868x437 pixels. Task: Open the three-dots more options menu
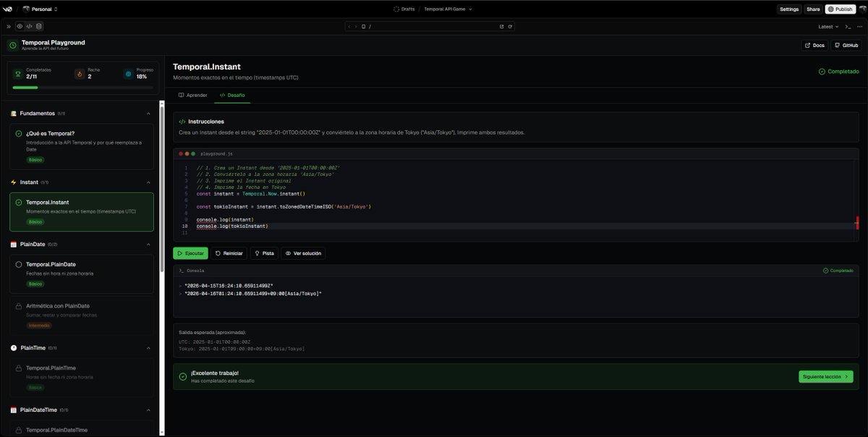point(859,26)
